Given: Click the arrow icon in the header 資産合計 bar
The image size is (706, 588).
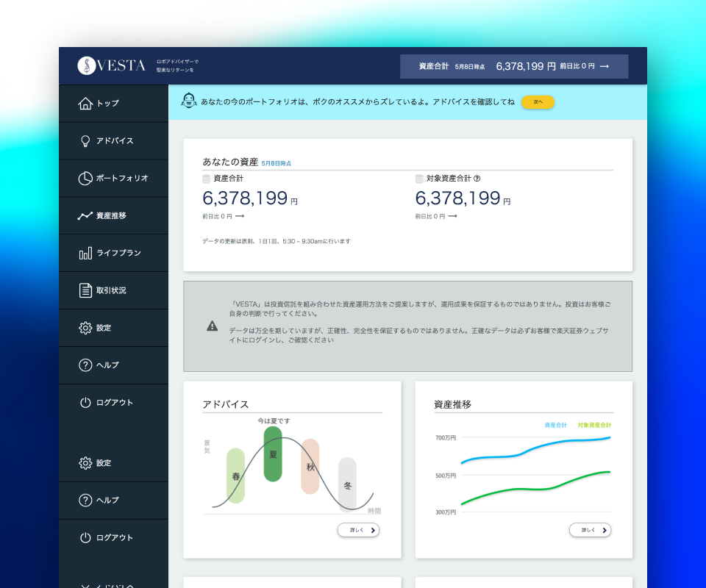Looking at the screenshot, I should tap(605, 66).
